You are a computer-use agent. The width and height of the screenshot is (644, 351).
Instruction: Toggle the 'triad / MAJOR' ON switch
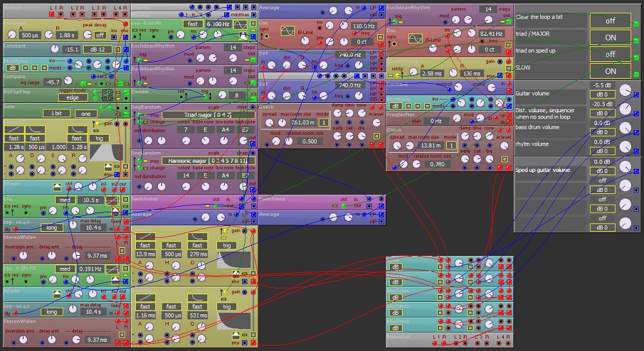tap(611, 37)
